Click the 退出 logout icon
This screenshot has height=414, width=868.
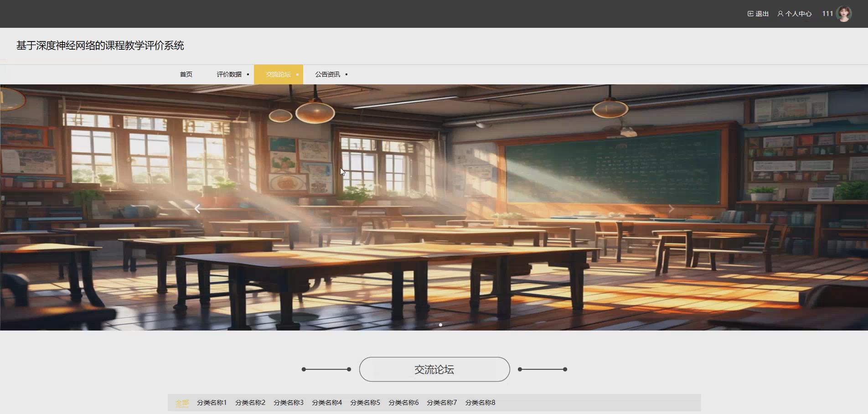[x=750, y=14]
